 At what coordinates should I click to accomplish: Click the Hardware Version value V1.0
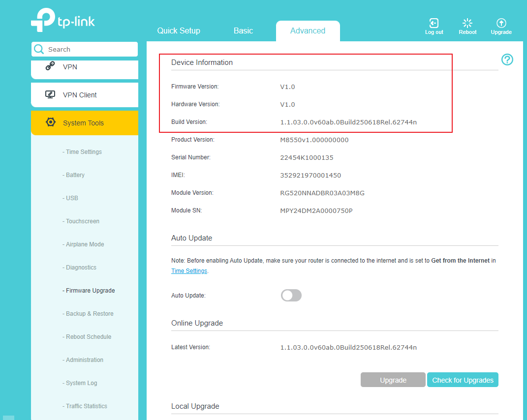coord(288,105)
